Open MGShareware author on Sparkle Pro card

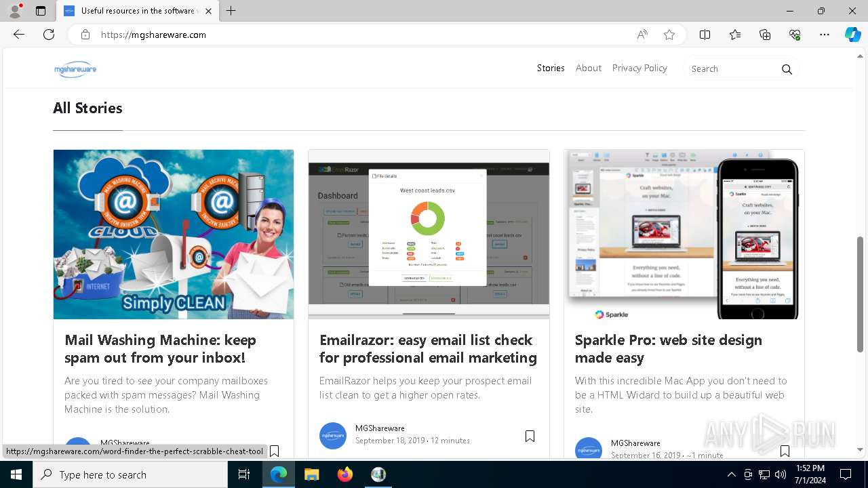point(635,443)
